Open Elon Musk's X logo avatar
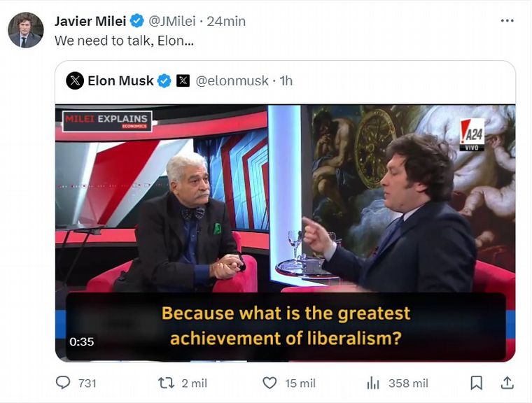 (x=75, y=80)
